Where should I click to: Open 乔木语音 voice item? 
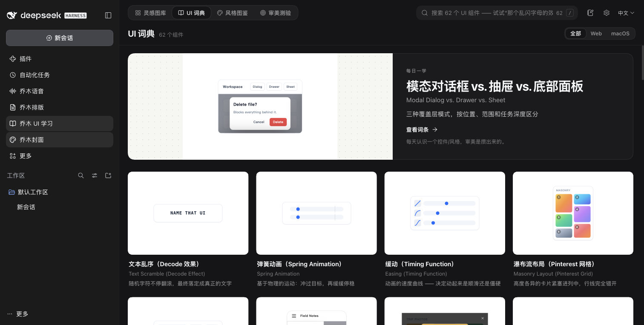(60, 91)
